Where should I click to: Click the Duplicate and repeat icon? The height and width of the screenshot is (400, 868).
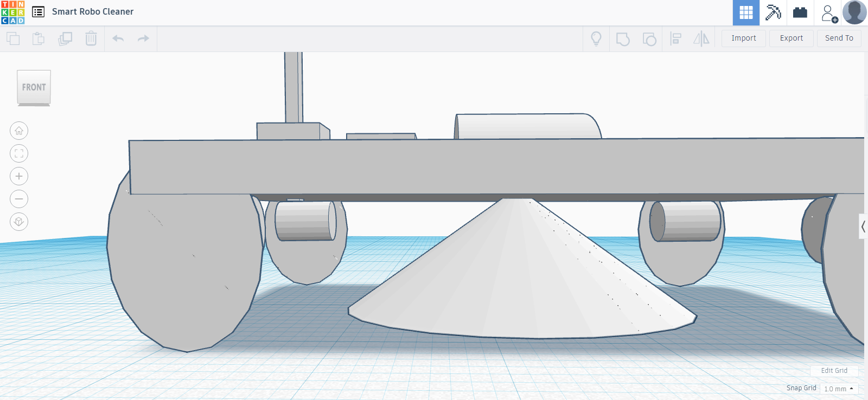tap(65, 38)
